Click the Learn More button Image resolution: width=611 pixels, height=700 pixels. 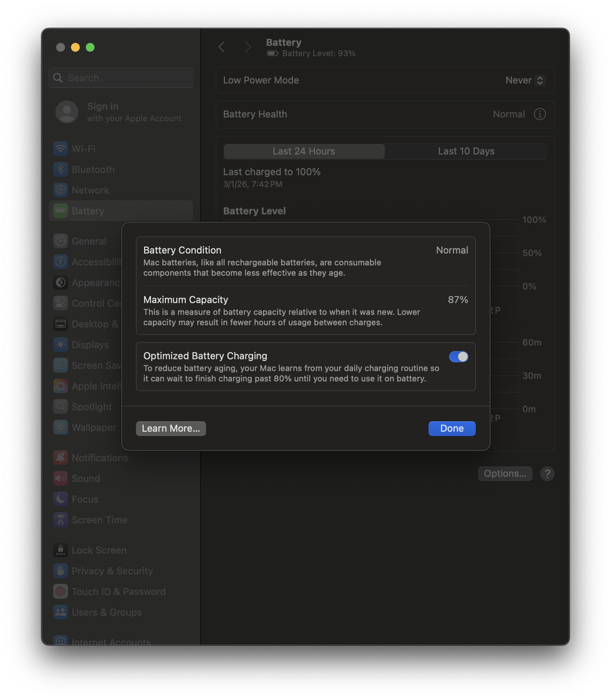point(171,428)
